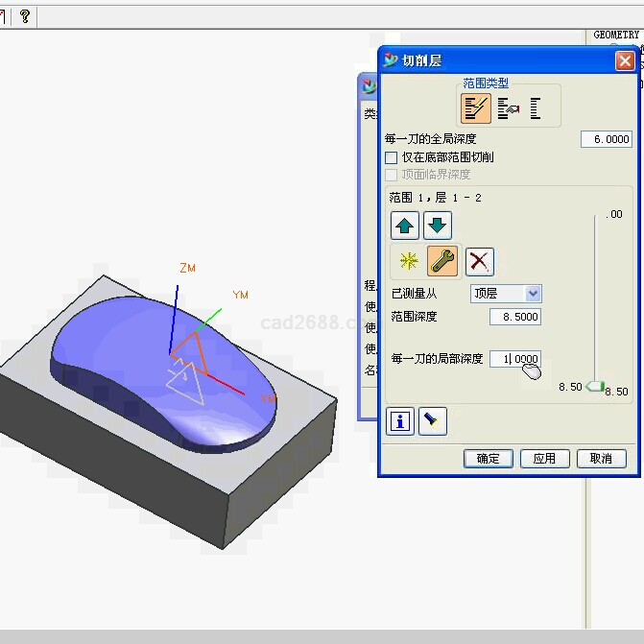Click the 确定 button
This screenshot has height=644, width=644.
point(488,459)
